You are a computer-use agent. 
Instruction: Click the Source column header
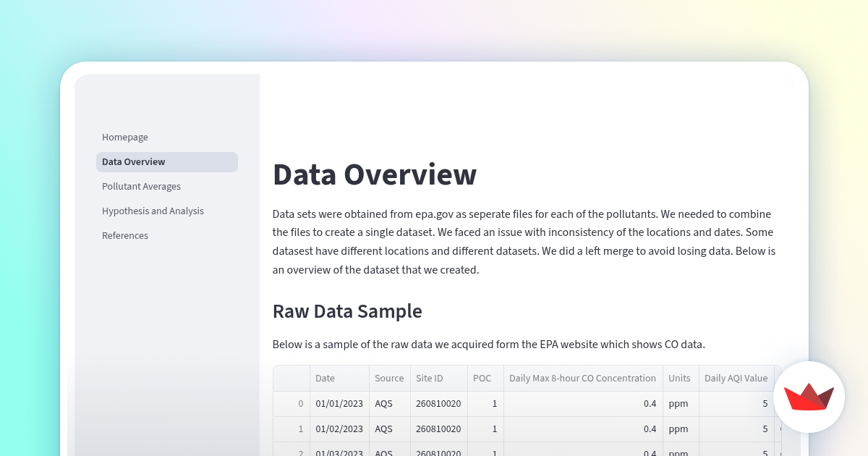coord(389,379)
